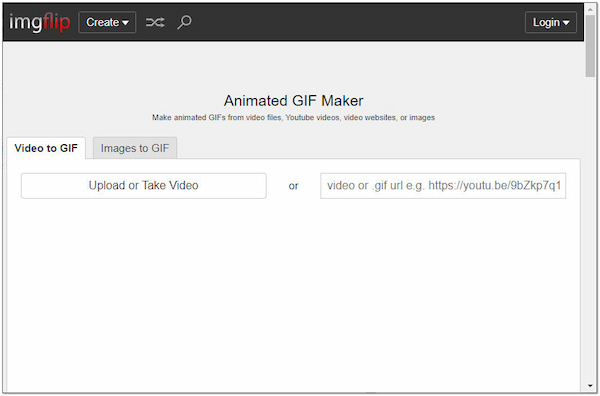Click the vertical scrollbar thumb

[590, 46]
